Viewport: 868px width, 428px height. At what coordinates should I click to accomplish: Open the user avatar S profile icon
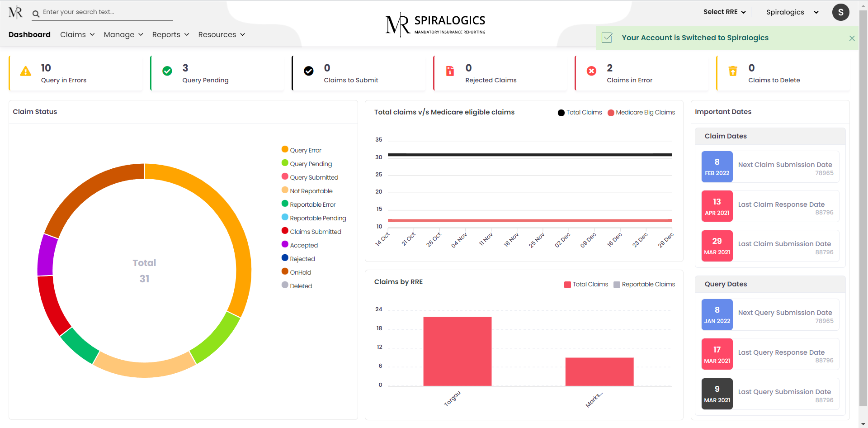coord(840,12)
